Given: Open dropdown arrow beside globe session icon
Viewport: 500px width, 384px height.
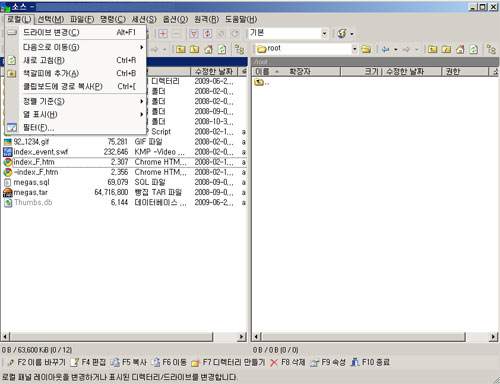Looking at the screenshot, I should (x=352, y=34).
